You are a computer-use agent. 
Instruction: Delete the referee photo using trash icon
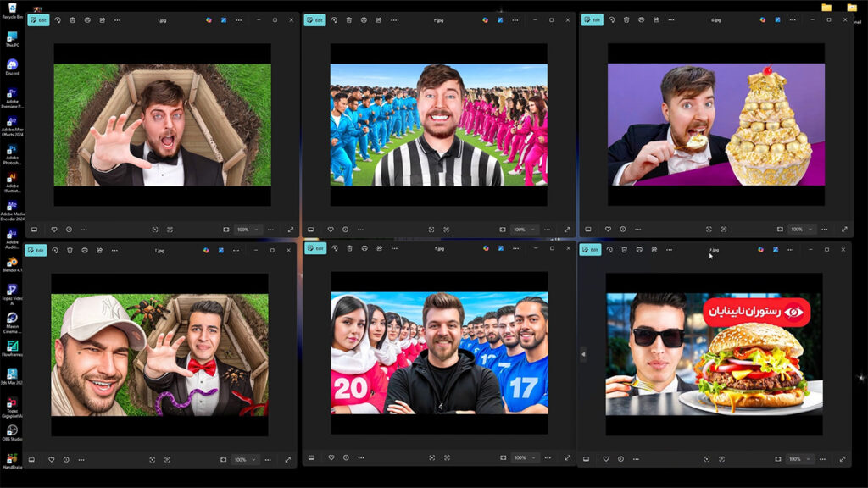(349, 20)
